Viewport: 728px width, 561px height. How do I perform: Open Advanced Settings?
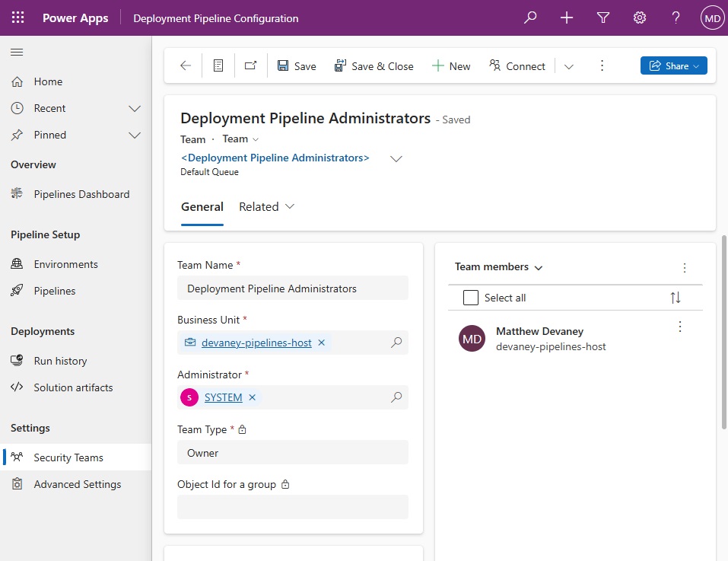75,484
